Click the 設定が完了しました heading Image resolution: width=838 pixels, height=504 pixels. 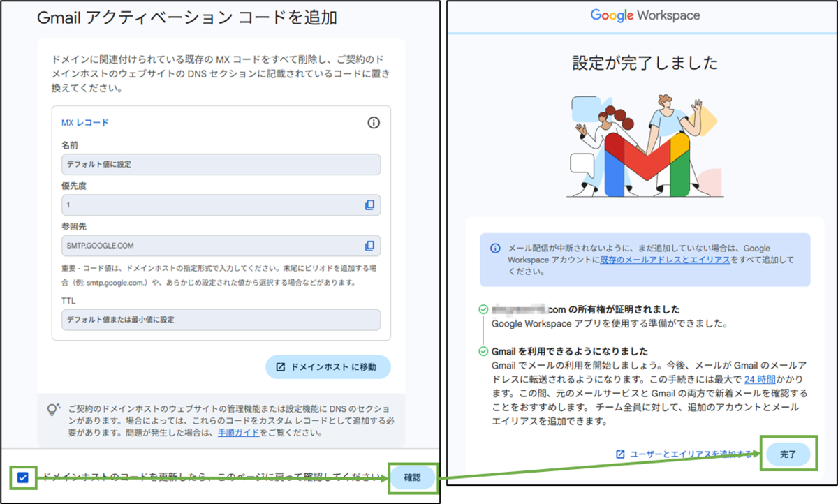point(645,63)
